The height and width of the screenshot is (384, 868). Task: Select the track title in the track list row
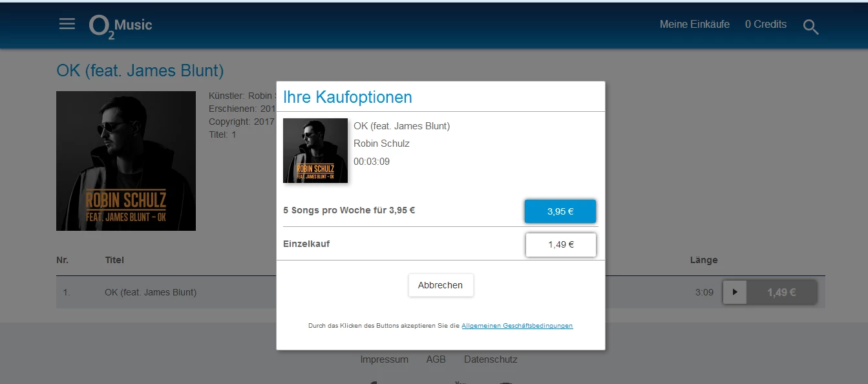[151, 292]
